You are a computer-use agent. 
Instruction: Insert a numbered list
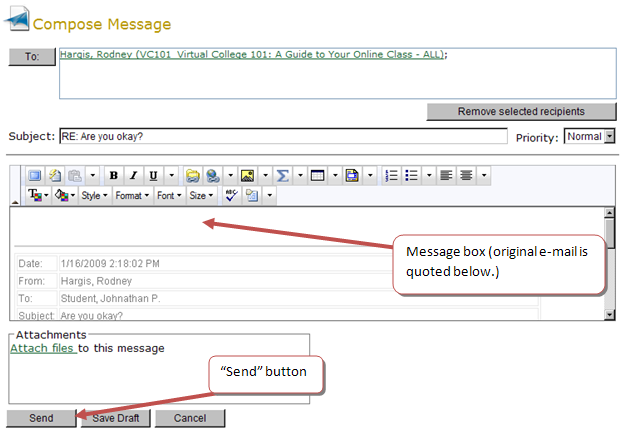(x=392, y=175)
